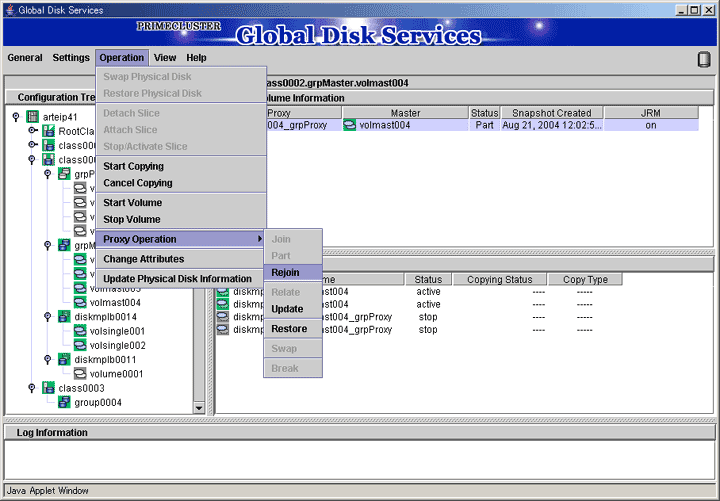Select Rejoin in Proxy Operation submenu
Image resolution: width=720 pixels, height=501 pixels.
[x=293, y=272]
